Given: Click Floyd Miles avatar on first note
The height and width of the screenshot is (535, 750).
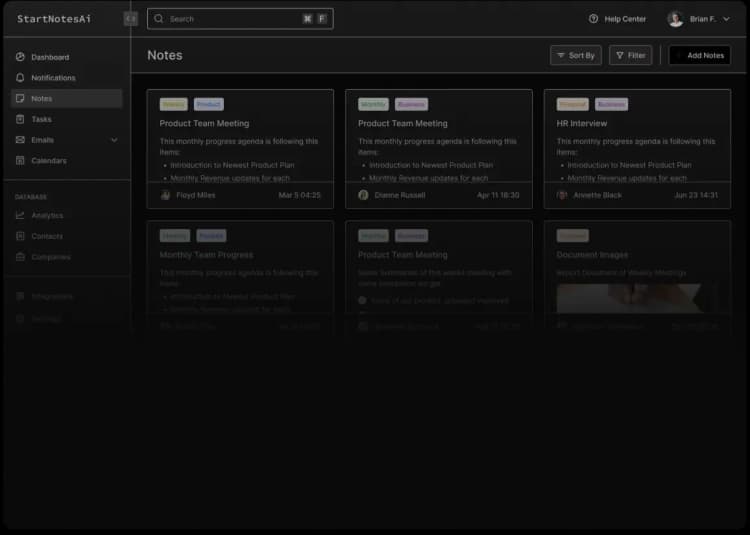Looking at the screenshot, I should point(165,195).
